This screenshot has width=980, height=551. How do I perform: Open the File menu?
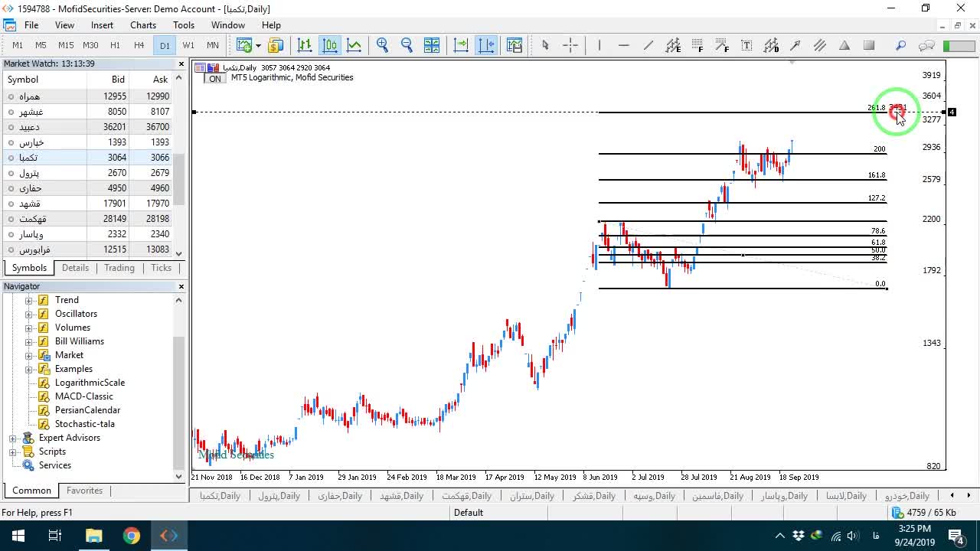tap(31, 25)
